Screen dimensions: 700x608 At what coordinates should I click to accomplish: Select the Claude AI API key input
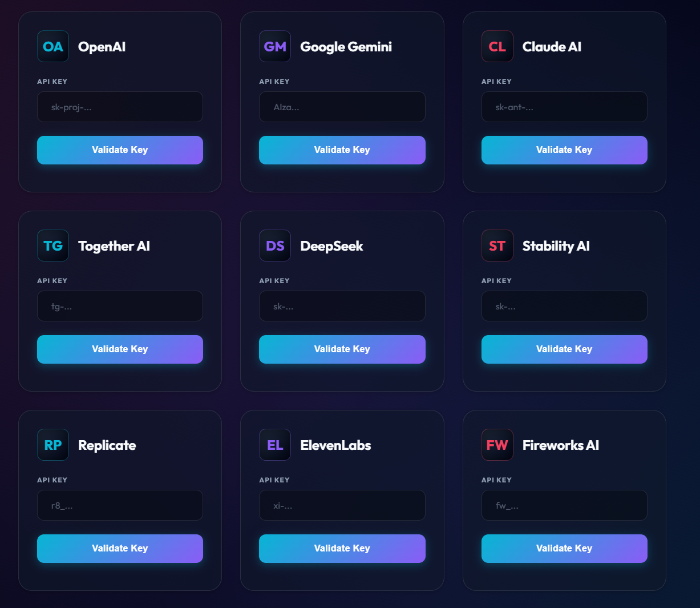tap(564, 107)
